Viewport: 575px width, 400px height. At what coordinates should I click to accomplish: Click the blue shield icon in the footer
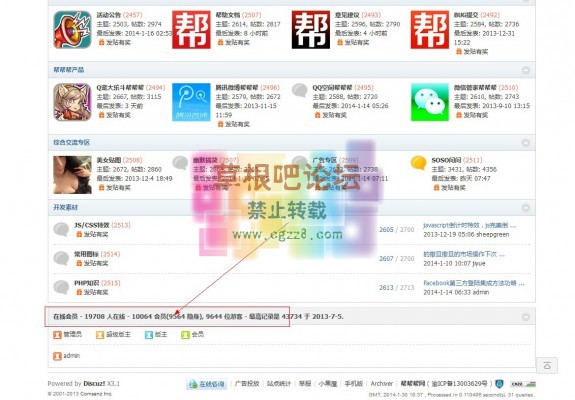point(499,384)
